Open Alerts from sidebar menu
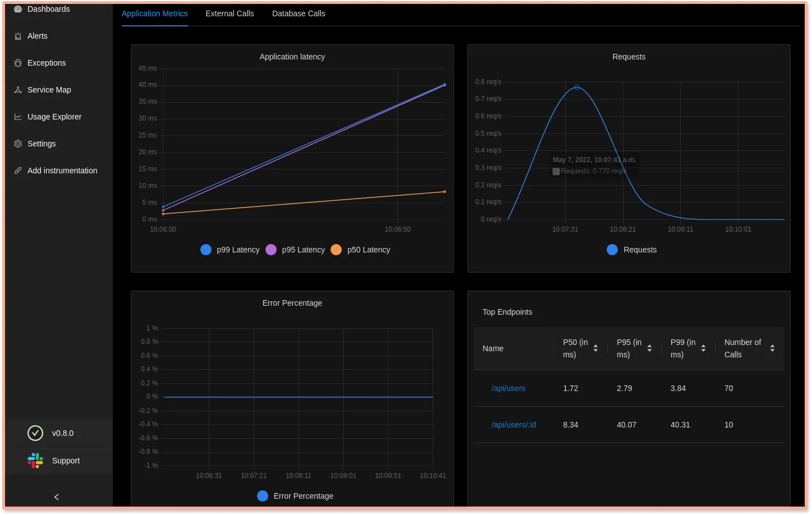This screenshot has height=515, width=812. 38,36
